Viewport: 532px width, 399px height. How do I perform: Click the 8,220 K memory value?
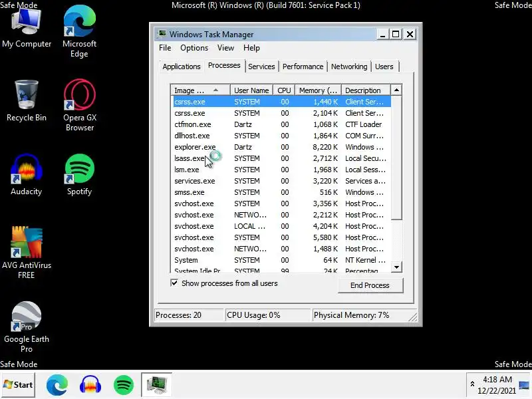[325, 147]
